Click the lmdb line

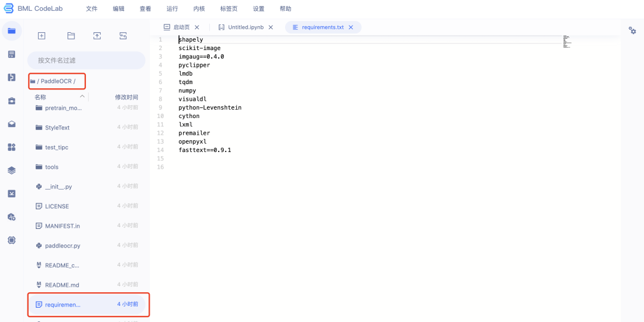click(x=185, y=73)
